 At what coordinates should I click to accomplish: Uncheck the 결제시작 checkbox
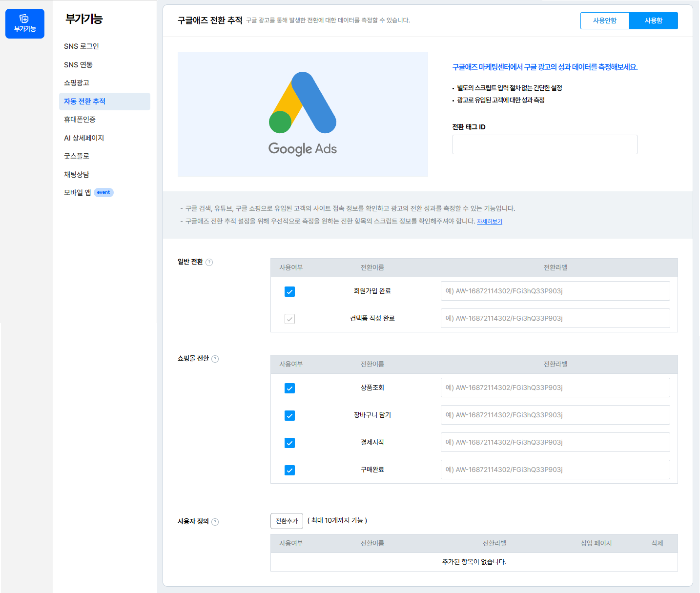[x=289, y=443]
